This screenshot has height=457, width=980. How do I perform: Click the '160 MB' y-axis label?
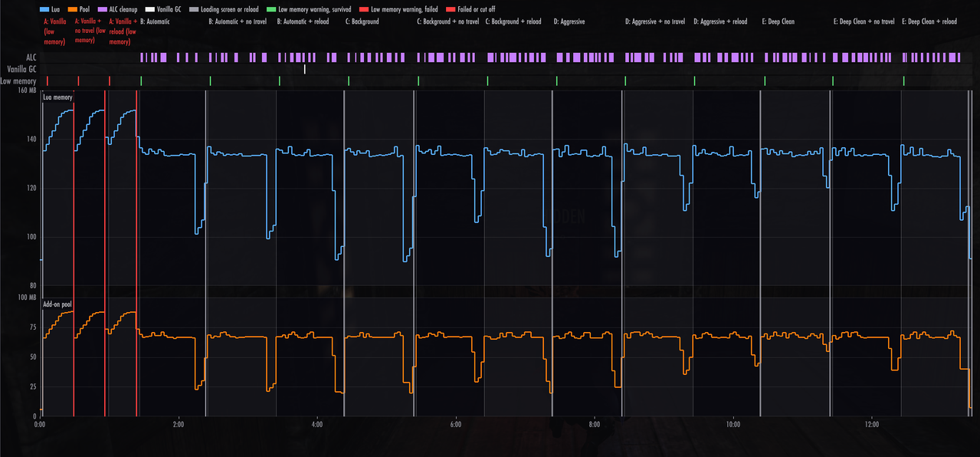coord(26,90)
